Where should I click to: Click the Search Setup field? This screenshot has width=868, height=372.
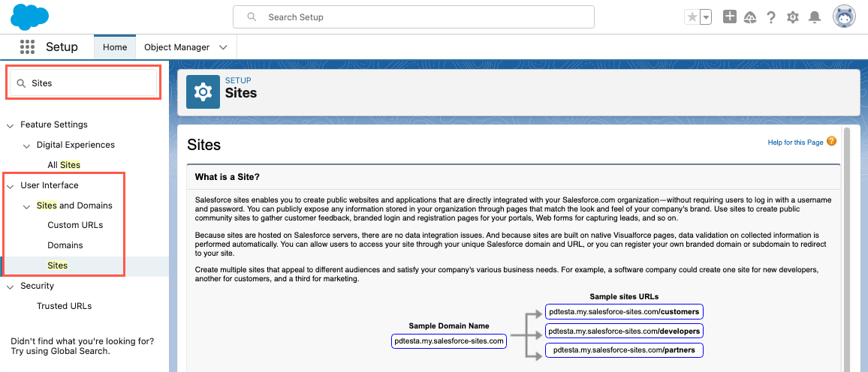[x=413, y=16]
